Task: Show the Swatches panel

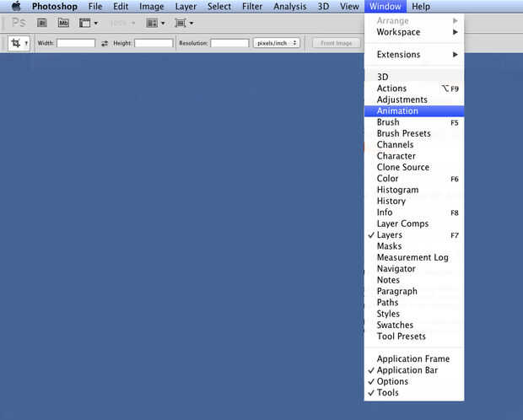Action: click(x=414, y=325)
